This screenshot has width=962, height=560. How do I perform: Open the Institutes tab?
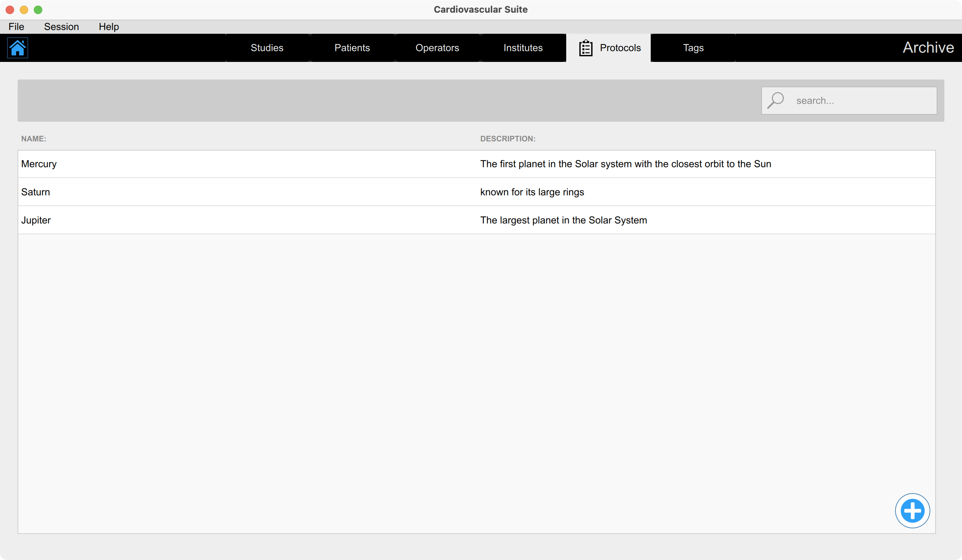[523, 48]
